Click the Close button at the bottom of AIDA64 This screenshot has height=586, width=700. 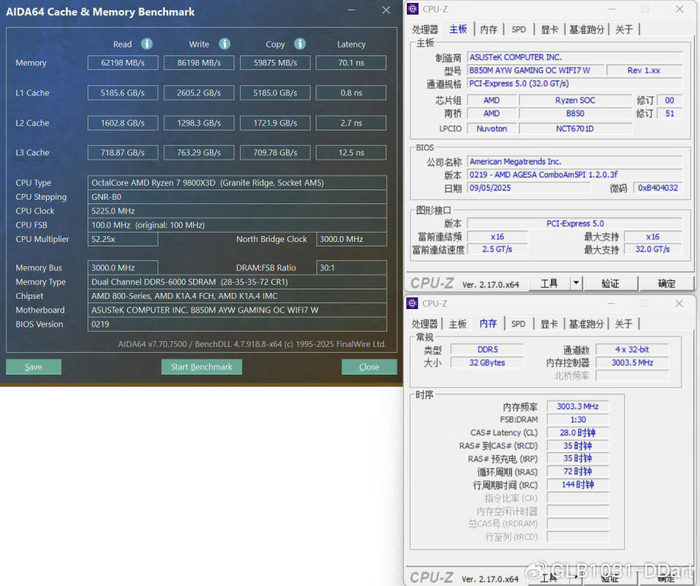pos(369,367)
